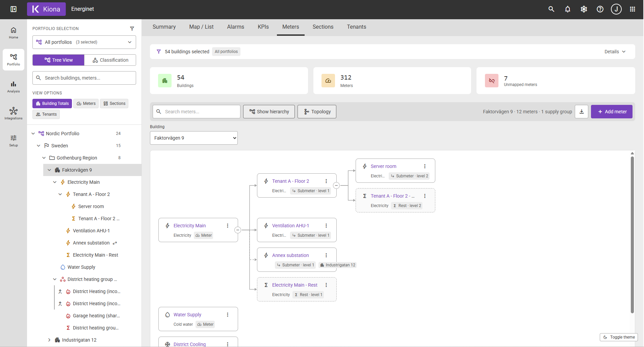Click the portfolio filter funnel icon

click(132, 29)
